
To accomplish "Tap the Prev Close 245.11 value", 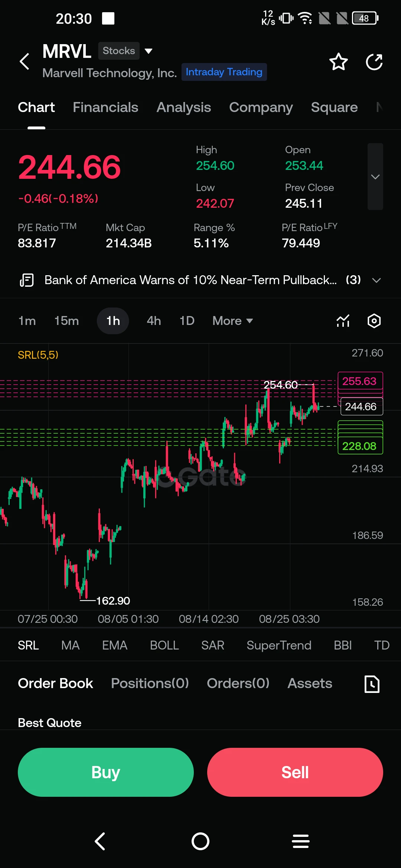I will [x=304, y=204].
